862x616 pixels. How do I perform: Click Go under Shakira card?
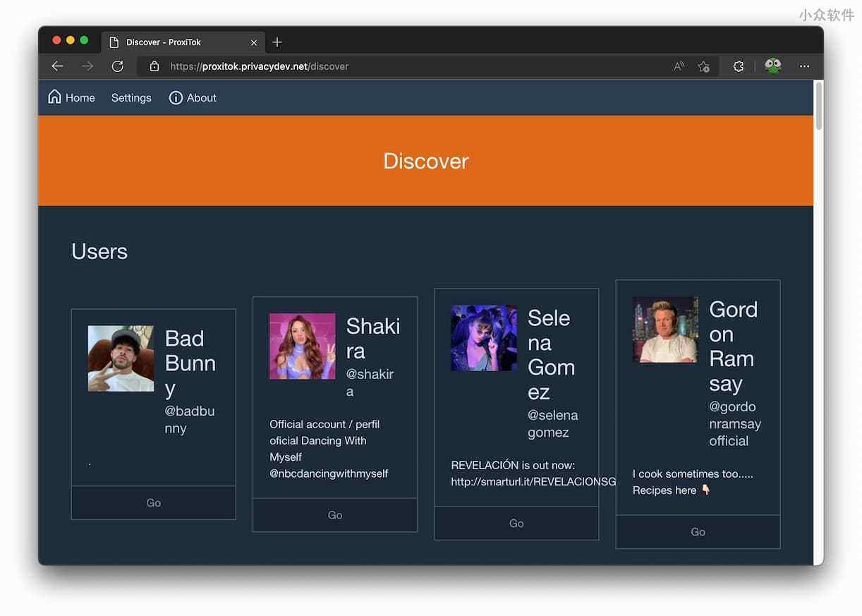(335, 515)
